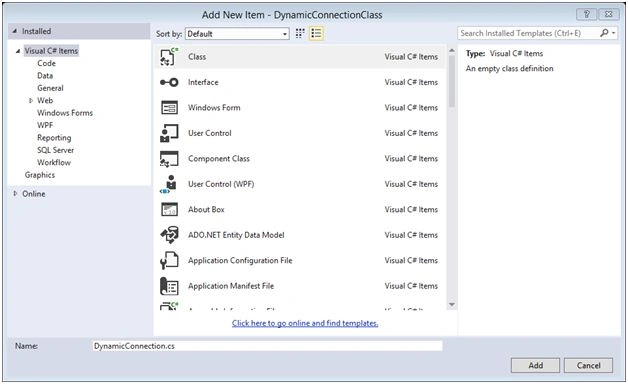Open search options dropdown arrow
The image size is (628, 384).
[x=614, y=33]
